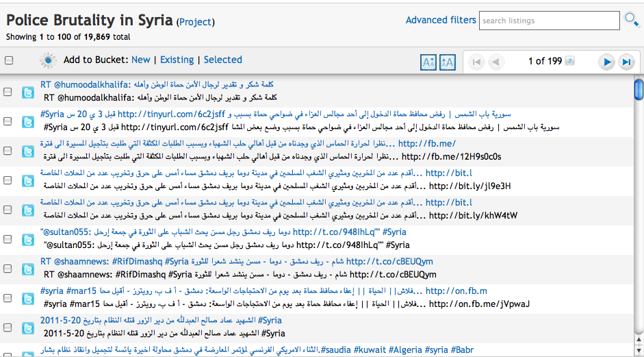Open the RT @shaamnews #RifDimashq listing title

(237, 262)
